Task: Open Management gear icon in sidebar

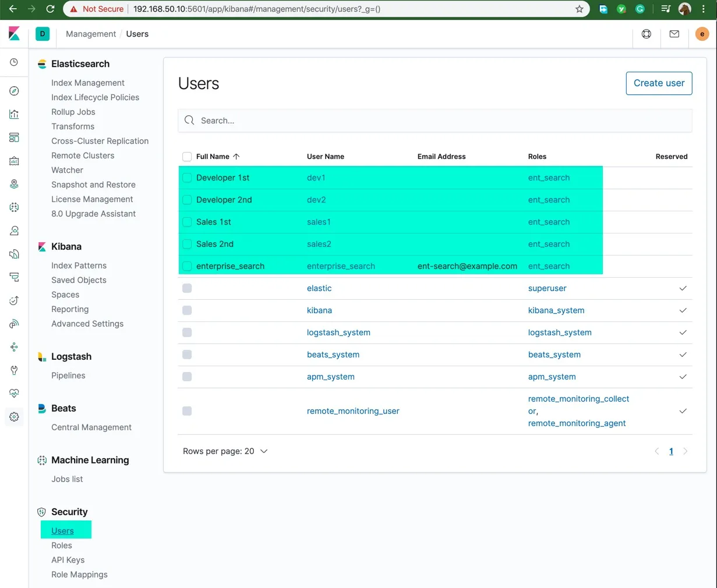Action: pyautogui.click(x=14, y=417)
